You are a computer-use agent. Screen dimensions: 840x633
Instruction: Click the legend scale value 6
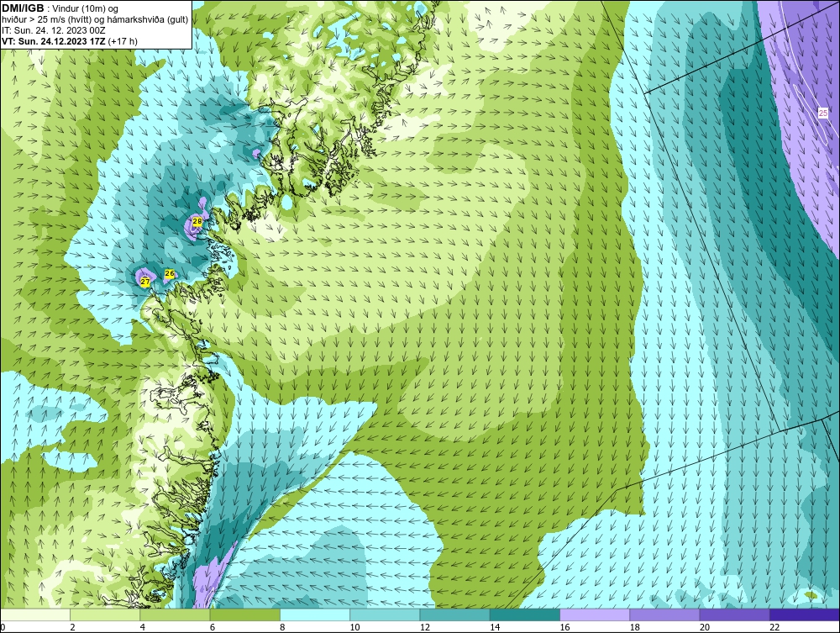tap(213, 628)
